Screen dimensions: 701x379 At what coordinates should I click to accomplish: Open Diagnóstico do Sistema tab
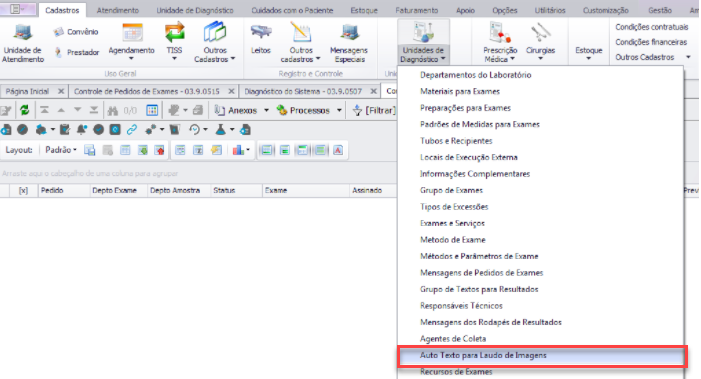pos(303,91)
